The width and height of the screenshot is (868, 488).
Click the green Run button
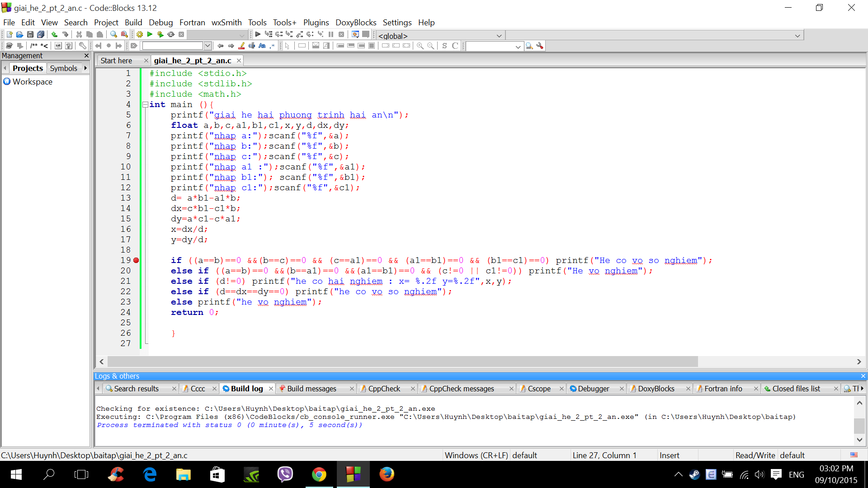point(150,34)
